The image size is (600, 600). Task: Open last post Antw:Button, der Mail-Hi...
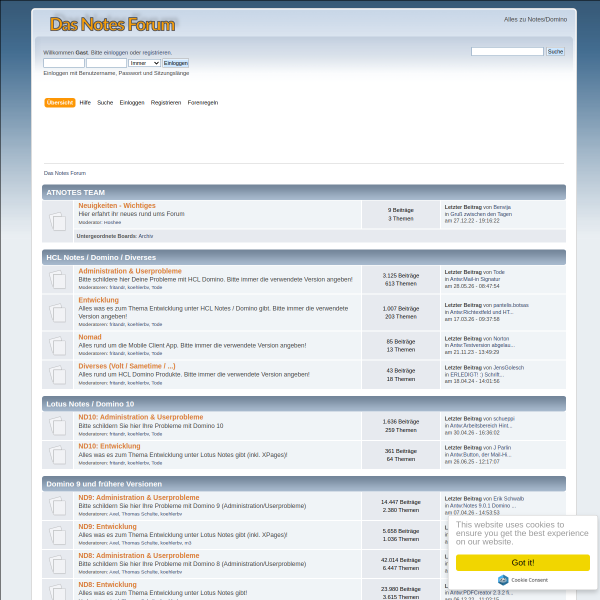(x=480, y=455)
